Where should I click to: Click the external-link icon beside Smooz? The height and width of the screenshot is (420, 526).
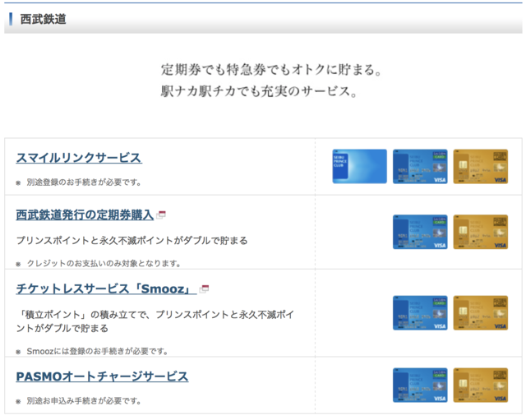pyautogui.click(x=205, y=288)
